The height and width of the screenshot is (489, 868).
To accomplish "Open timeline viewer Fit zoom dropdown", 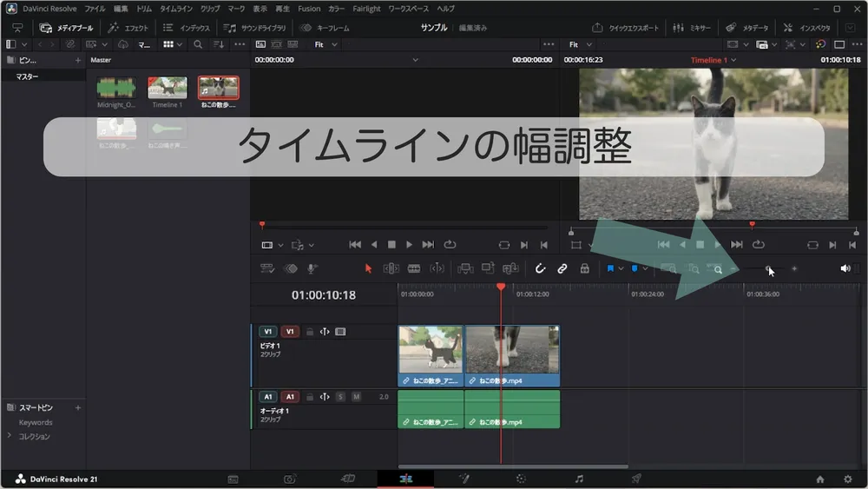I will (580, 44).
